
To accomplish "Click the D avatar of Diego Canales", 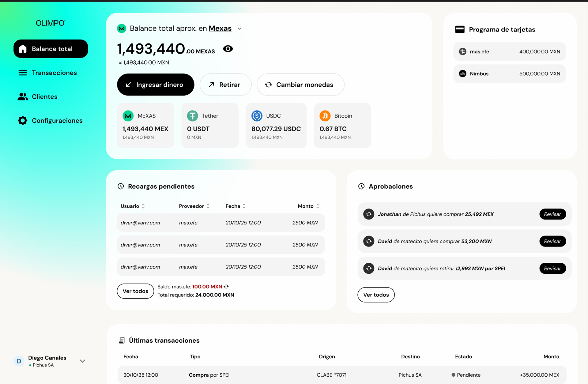I will point(19,361).
